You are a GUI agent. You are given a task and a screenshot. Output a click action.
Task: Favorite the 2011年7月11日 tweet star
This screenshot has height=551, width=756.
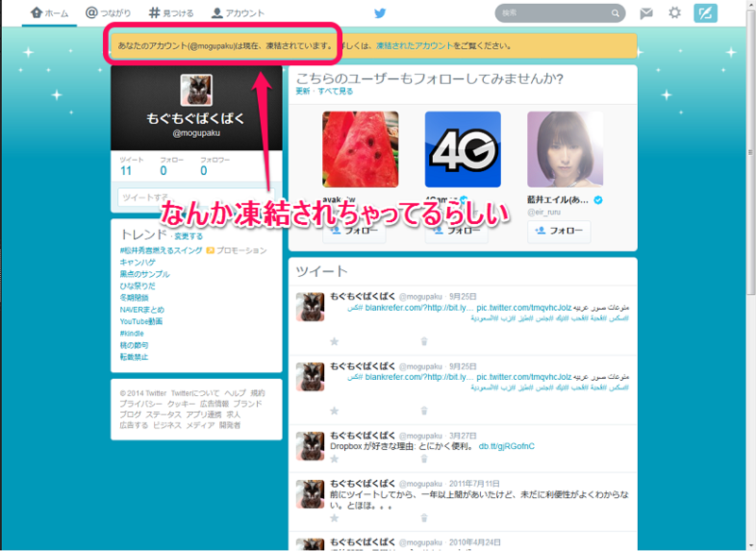[335, 518]
